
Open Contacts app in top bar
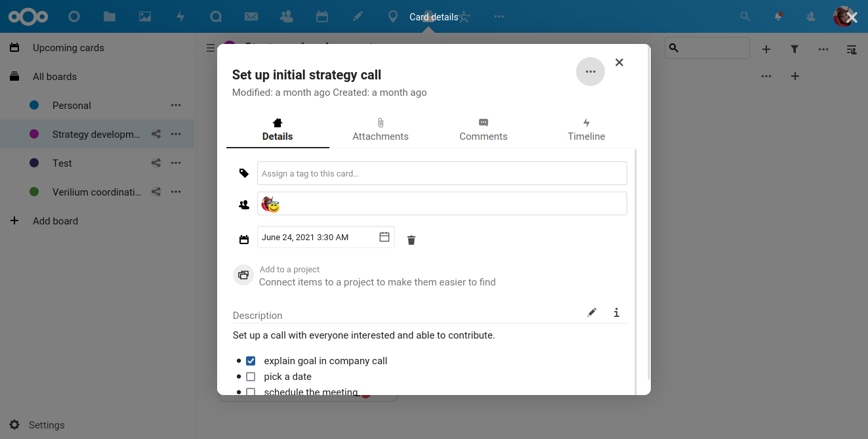pos(286,16)
